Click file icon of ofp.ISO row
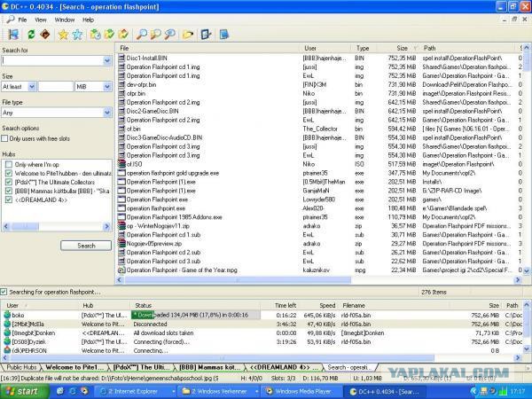This screenshot has width=532, height=399. point(121,164)
